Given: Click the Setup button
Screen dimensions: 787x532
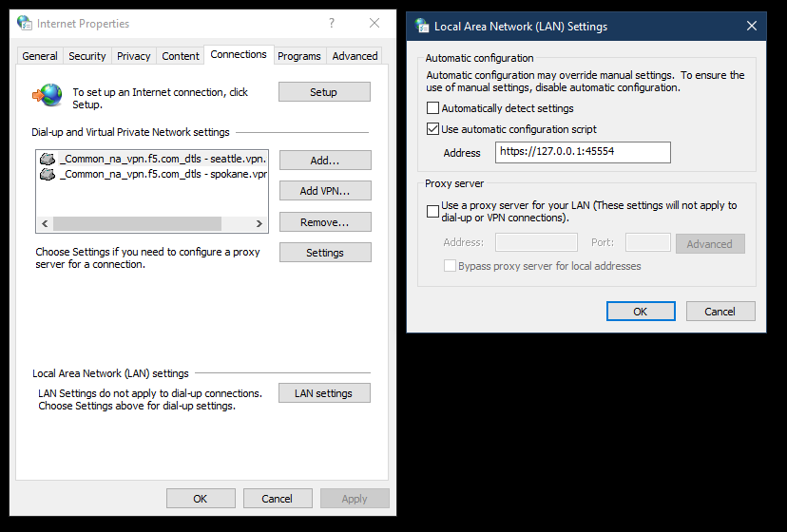Looking at the screenshot, I should [x=324, y=92].
